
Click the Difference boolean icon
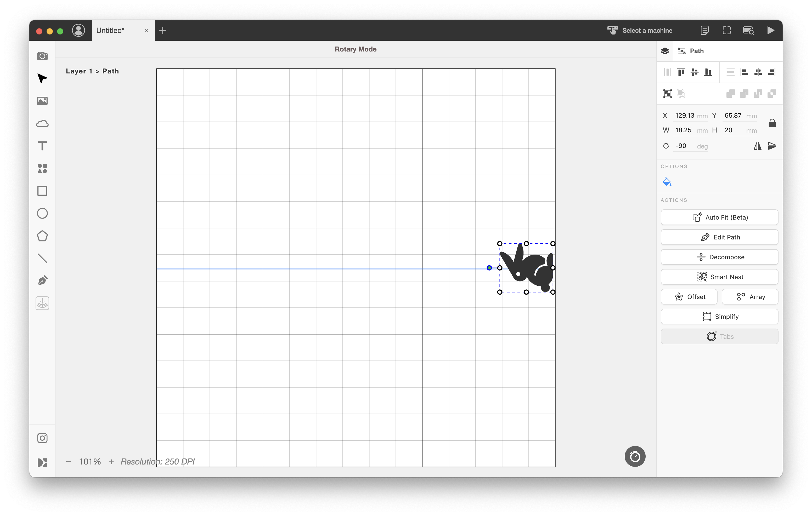pyautogui.click(x=771, y=93)
